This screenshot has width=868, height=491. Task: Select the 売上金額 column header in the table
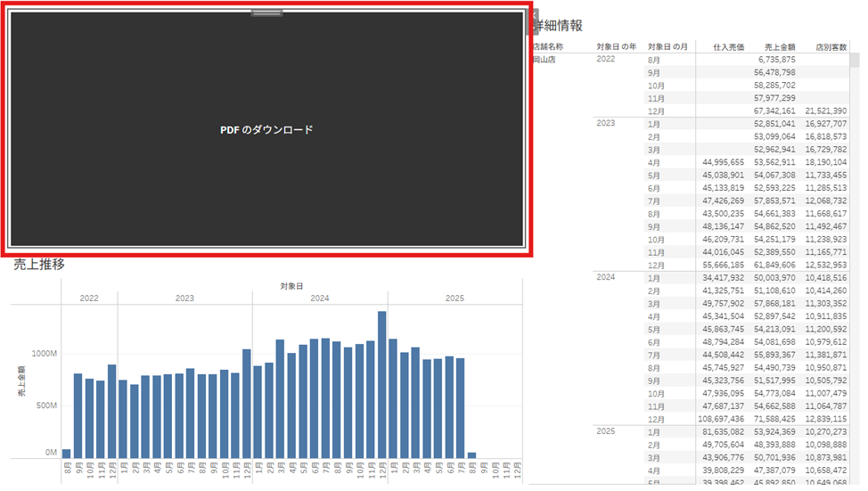(780, 47)
